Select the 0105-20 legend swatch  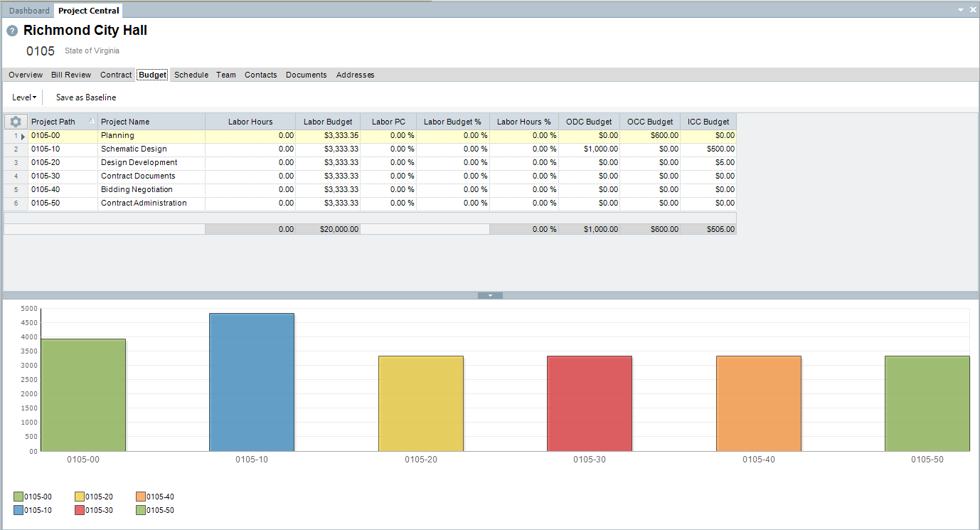[80, 497]
